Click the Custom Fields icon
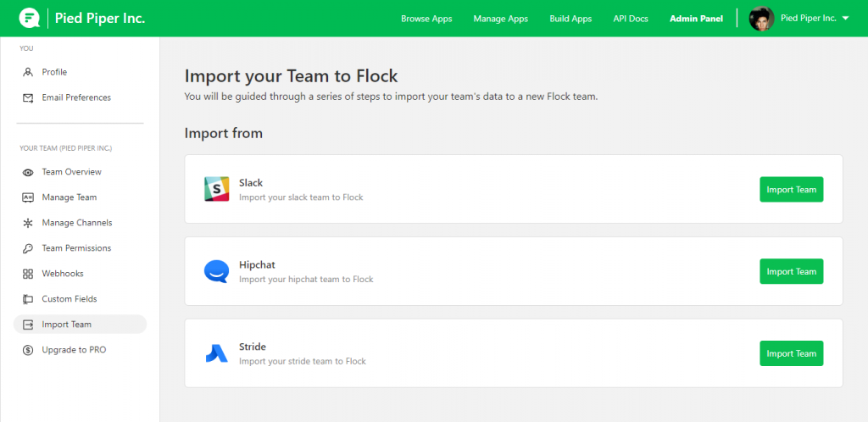Viewport: 868px width, 422px height. (x=28, y=299)
